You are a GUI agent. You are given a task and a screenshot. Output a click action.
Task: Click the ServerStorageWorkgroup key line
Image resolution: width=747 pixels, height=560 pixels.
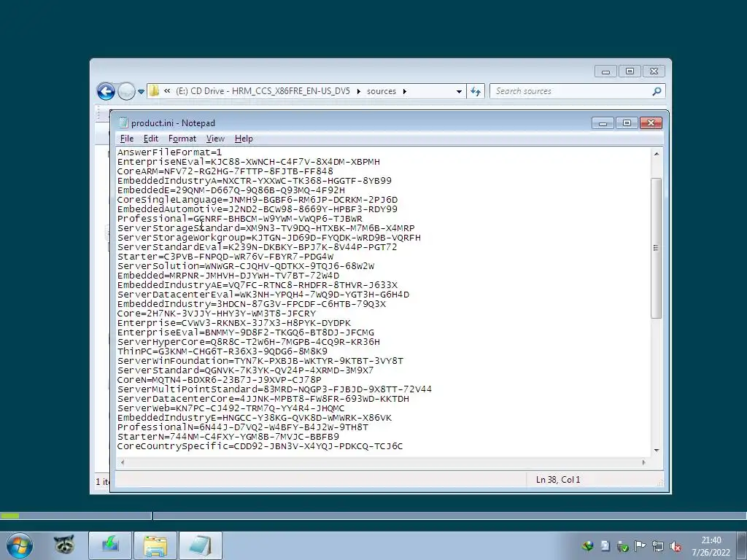[269, 238]
